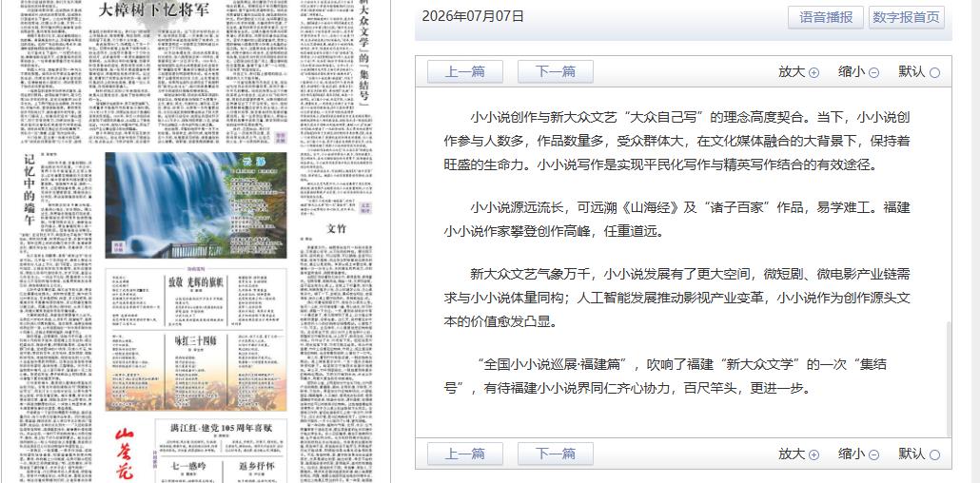The image size is (980, 483).
Task: Open the 满江红·建党105周年喜赋 poem
Action: click(x=222, y=428)
